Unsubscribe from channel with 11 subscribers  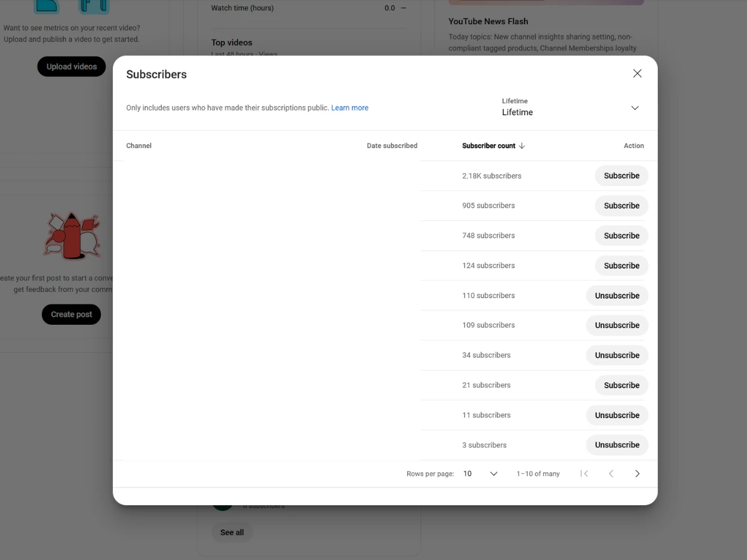point(617,415)
